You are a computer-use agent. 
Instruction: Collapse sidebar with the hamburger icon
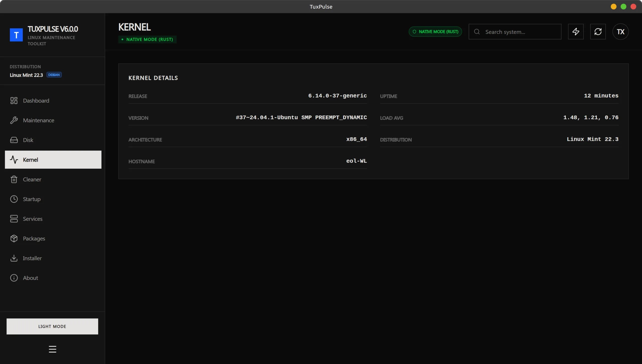pyautogui.click(x=52, y=349)
